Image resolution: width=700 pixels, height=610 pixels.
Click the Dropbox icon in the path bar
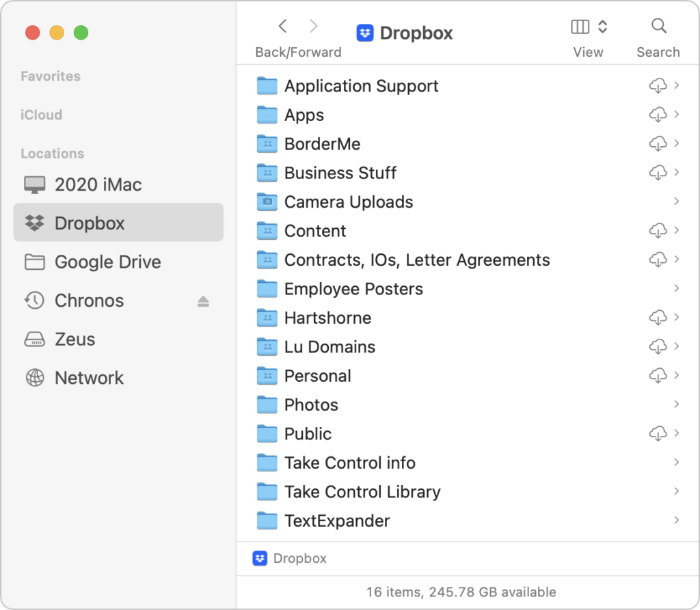(260, 558)
